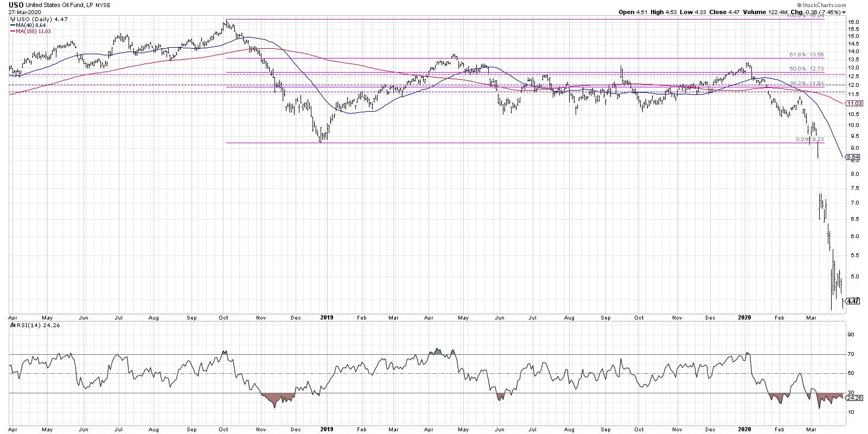Click the OHLC bar icon beside USO (Daily)

tap(12, 19)
